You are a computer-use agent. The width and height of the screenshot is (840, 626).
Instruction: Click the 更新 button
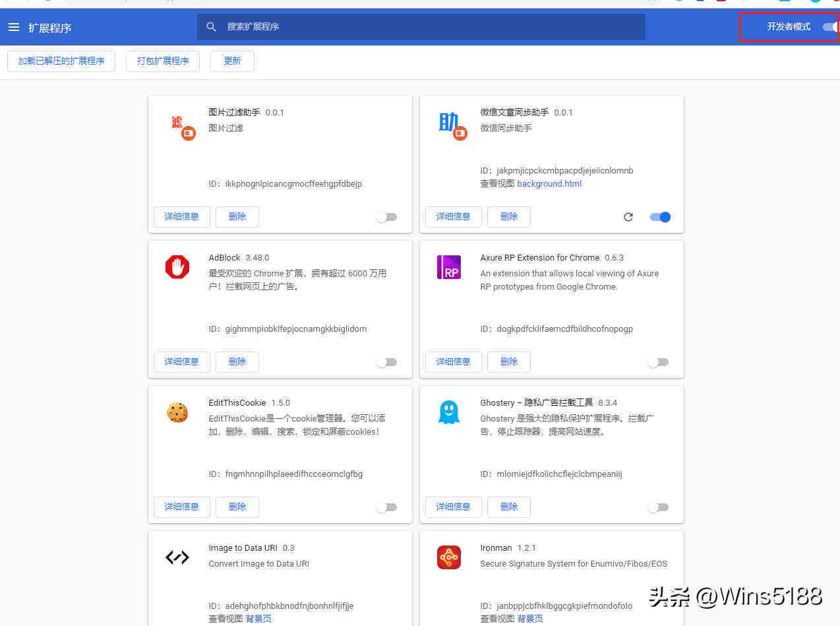pos(232,61)
